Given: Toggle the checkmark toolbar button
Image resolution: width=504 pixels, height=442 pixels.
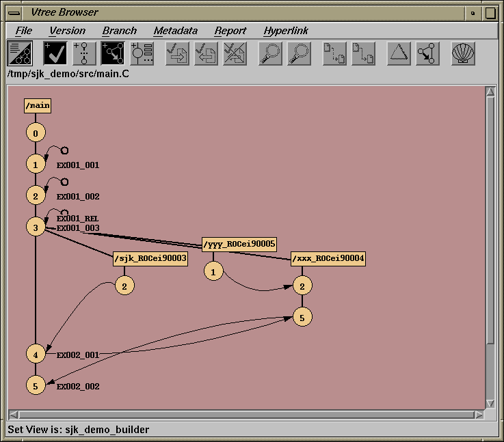Looking at the screenshot, I should pyautogui.click(x=55, y=53).
